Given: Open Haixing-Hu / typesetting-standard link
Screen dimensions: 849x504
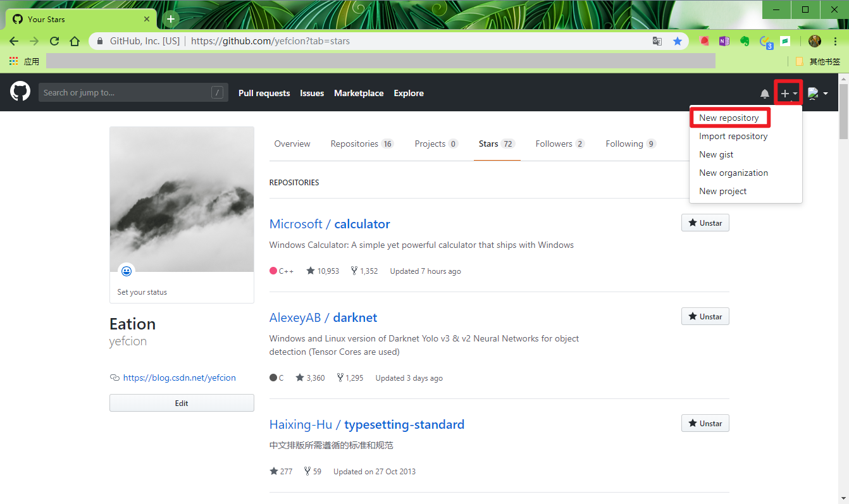Looking at the screenshot, I should [367, 424].
